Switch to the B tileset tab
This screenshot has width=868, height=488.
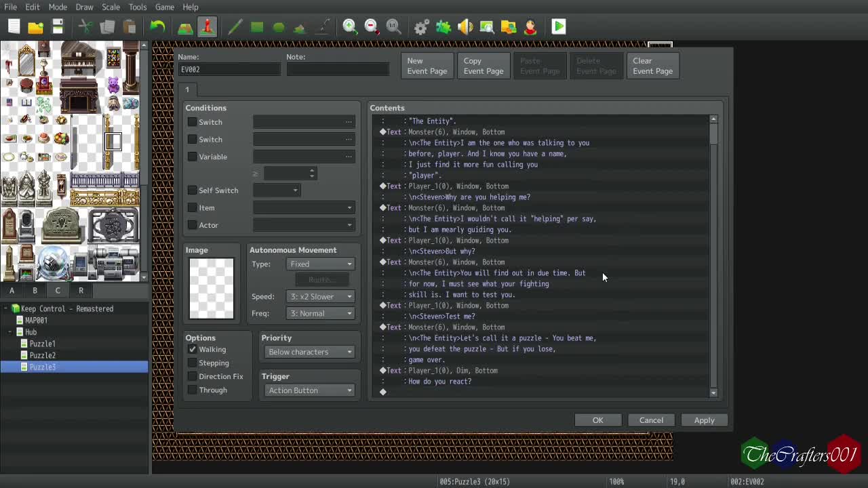click(35, 290)
